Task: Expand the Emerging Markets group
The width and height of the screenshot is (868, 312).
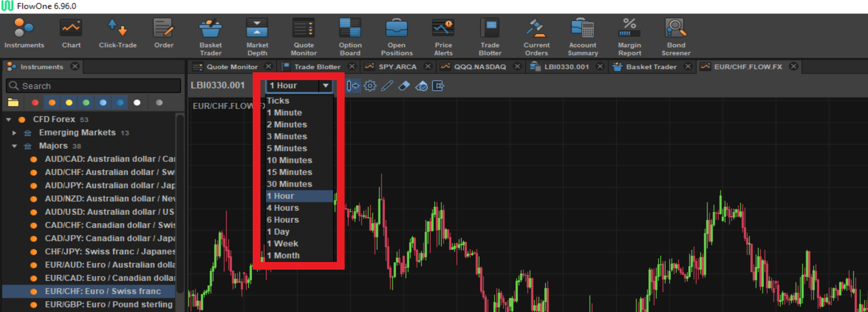Action: pyautogui.click(x=14, y=133)
